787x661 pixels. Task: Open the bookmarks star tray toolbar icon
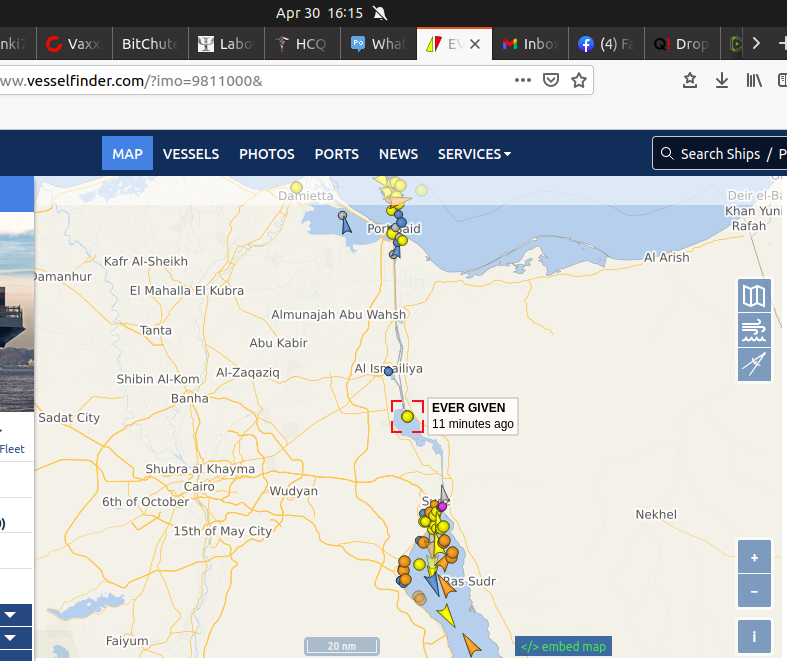pyautogui.click(x=690, y=80)
